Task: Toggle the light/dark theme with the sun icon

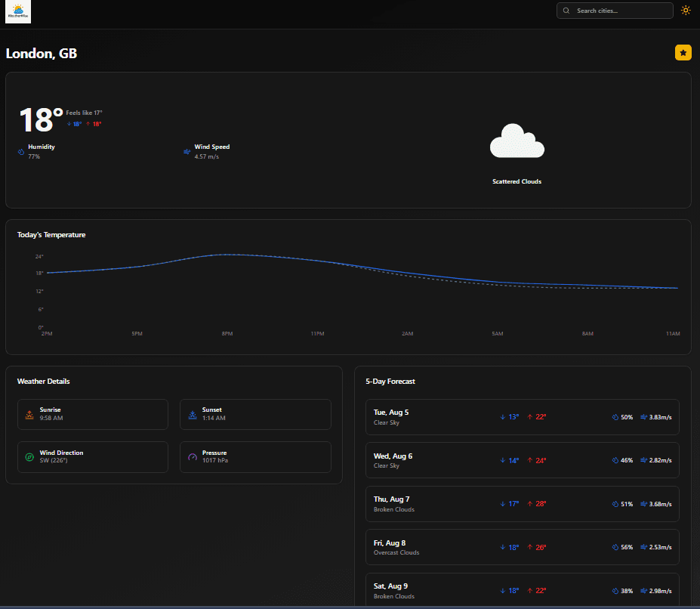Action: (685, 11)
